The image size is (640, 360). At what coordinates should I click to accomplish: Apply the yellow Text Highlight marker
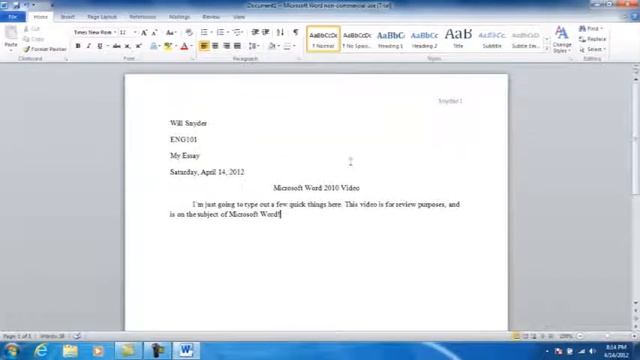167,46
